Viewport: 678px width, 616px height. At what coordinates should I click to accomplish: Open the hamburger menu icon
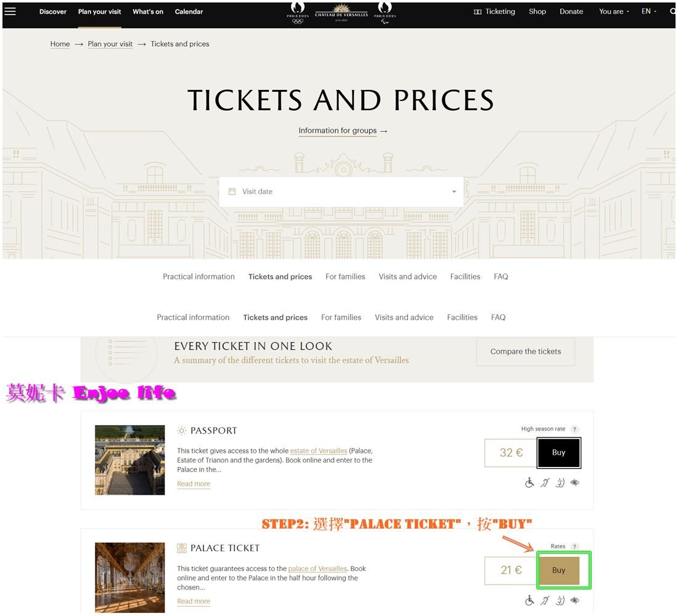tap(10, 11)
